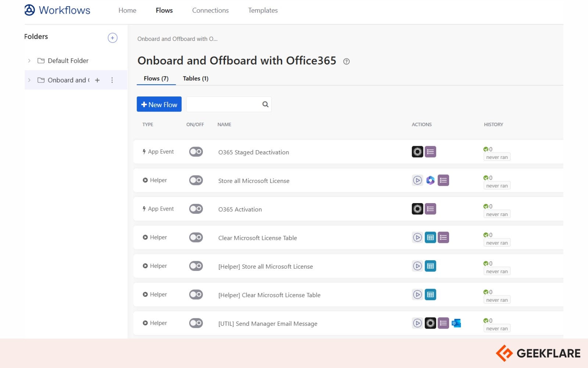Click purple list icon in O365 Staged Deactivation row
The height and width of the screenshot is (368, 588).
[430, 152]
